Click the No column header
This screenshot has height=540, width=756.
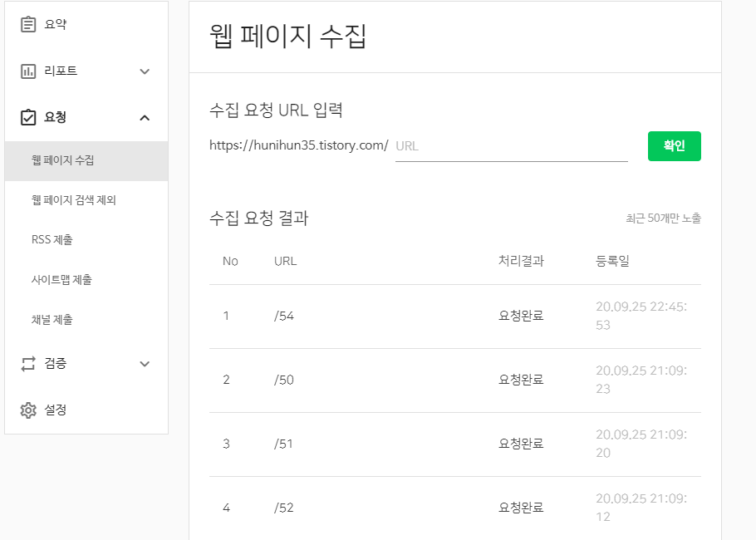pyautogui.click(x=230, y=262)
